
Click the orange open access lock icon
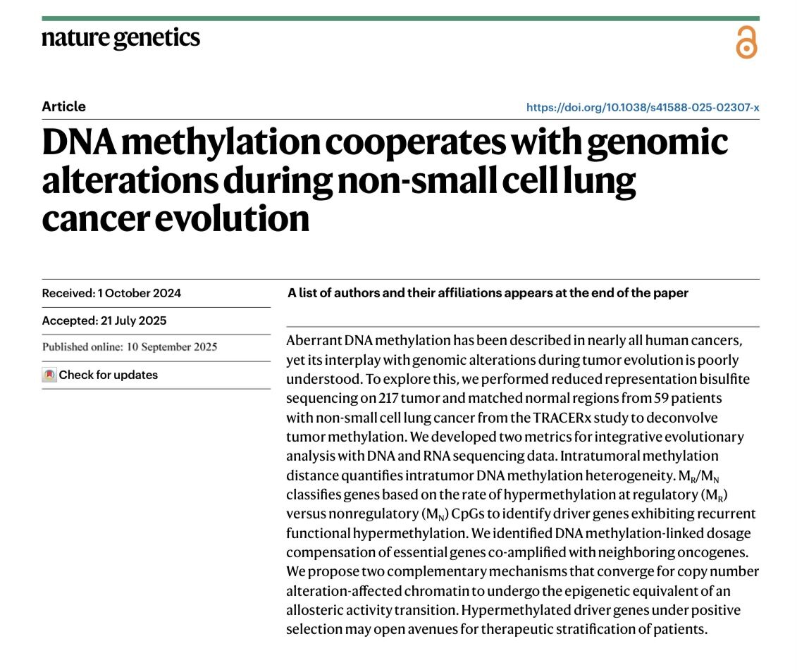tap(747, 43)
